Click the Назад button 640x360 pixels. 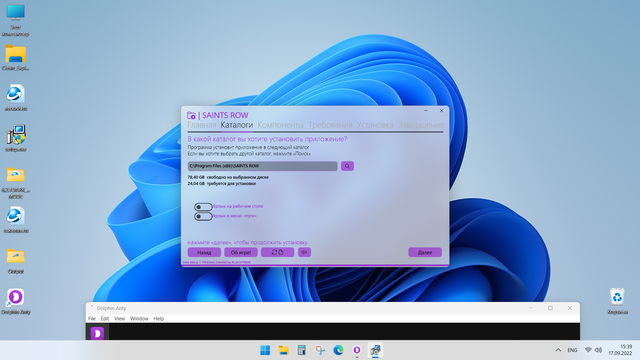(x=204, y=252)
